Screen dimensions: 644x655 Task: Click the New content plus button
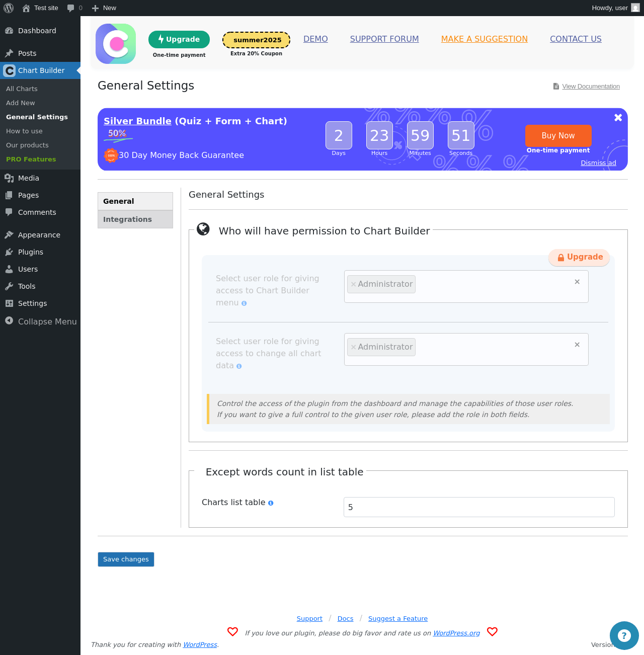pos(104,8)
